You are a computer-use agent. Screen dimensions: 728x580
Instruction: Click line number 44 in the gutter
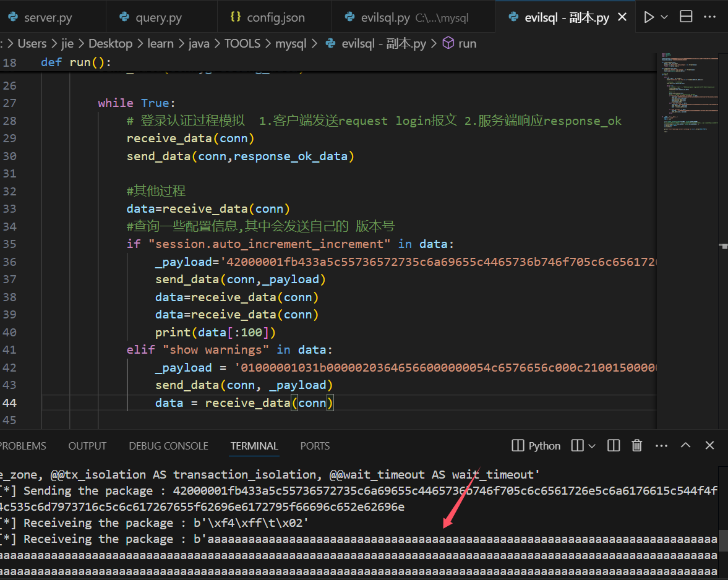tap(10, 403)
